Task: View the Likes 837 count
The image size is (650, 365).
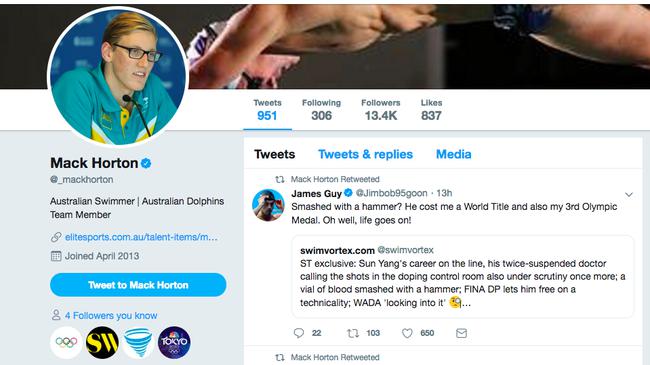Action: pos(431,110)
